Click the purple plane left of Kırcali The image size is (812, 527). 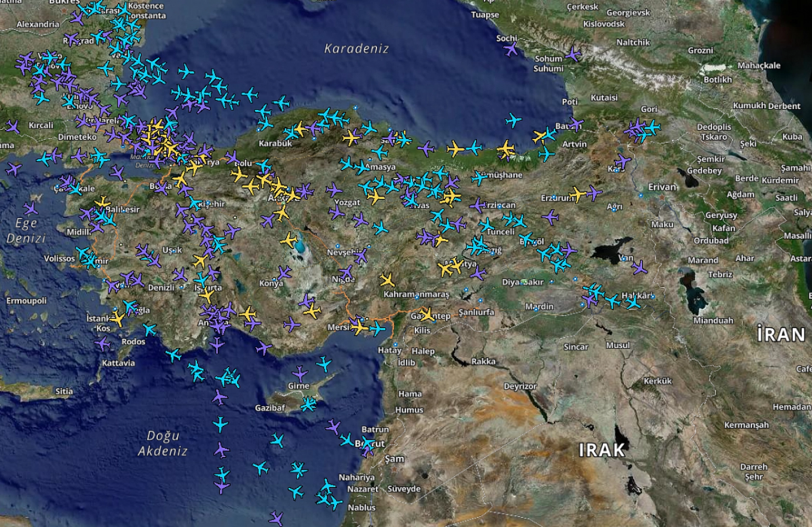(x=13, y=127)
